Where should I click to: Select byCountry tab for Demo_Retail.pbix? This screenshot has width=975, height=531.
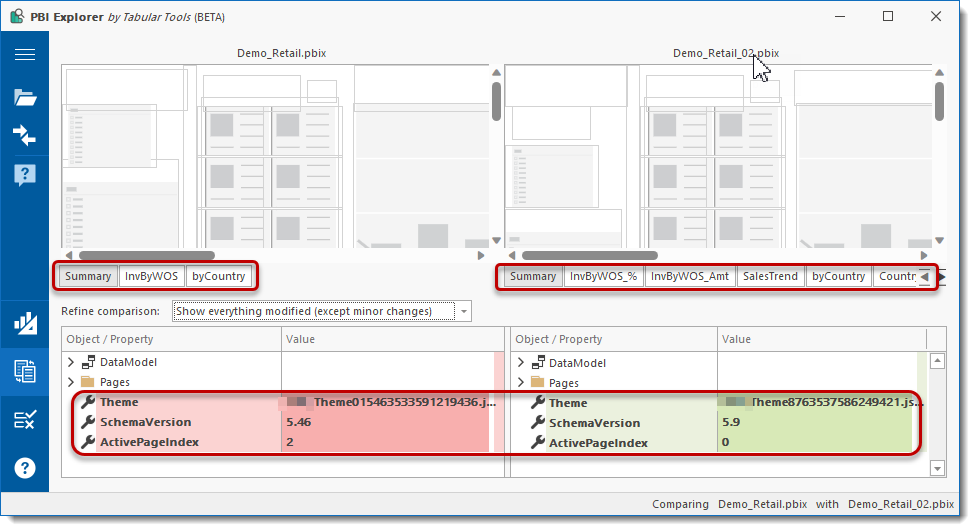(218, 276)
